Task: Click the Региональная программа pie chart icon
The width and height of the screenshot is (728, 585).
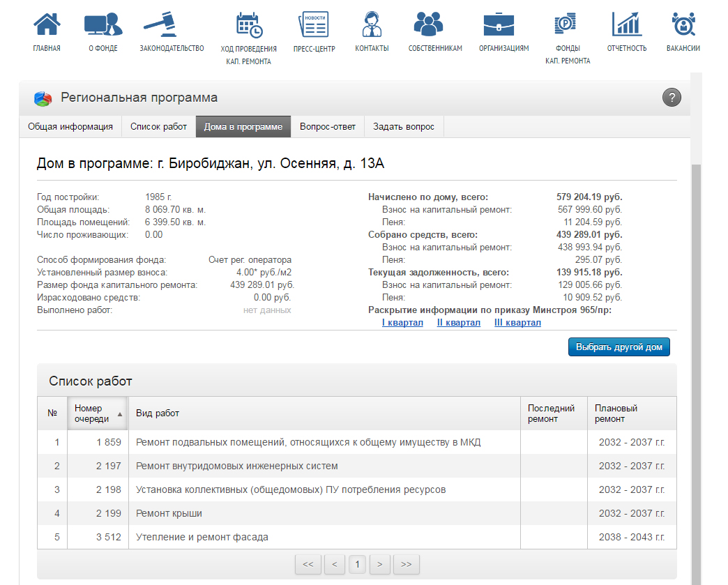Action: (x=43, y=98)
